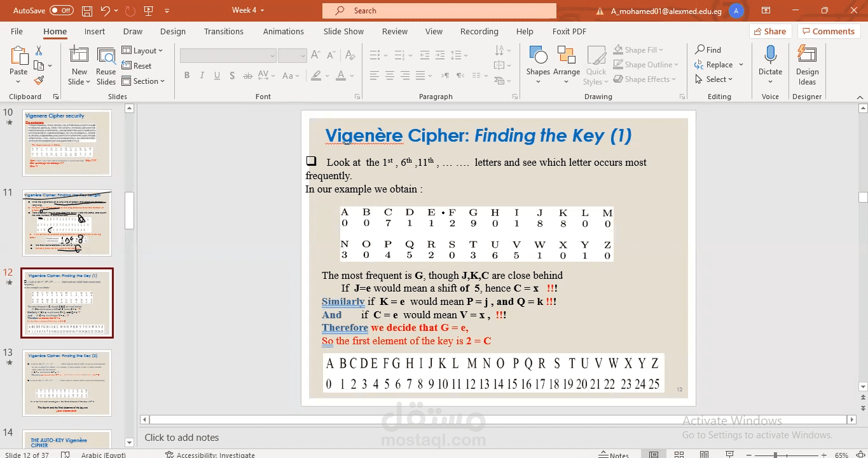This screenshot has width=868, height=458.
Task: Insert a New Slide icon
Action: (79, 56)
